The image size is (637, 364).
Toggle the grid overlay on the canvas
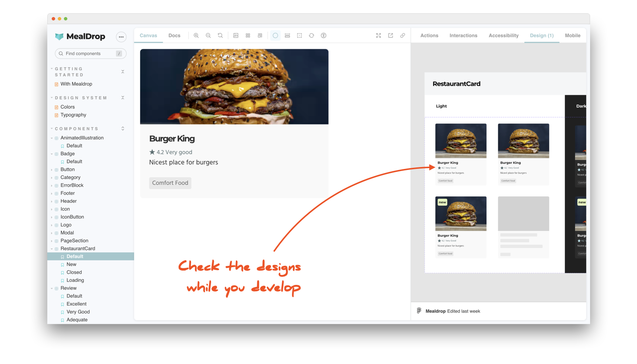[248, 35]
